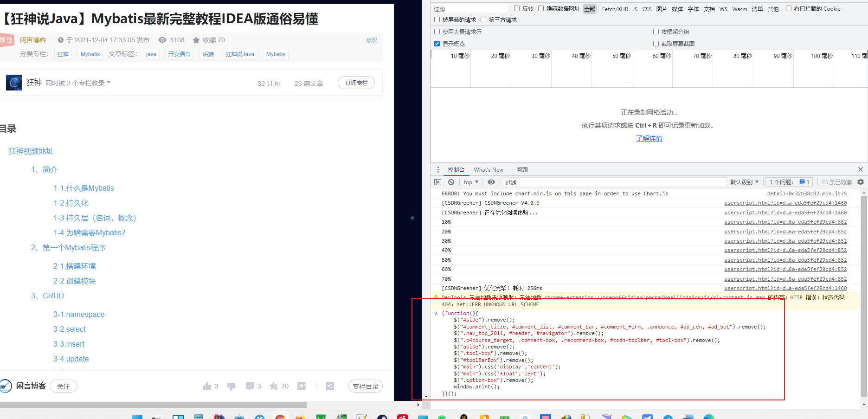Open comments via the speech bubble icon
Image resolution: width=868 pixels, height=419 pixels.
pos(250,386)
